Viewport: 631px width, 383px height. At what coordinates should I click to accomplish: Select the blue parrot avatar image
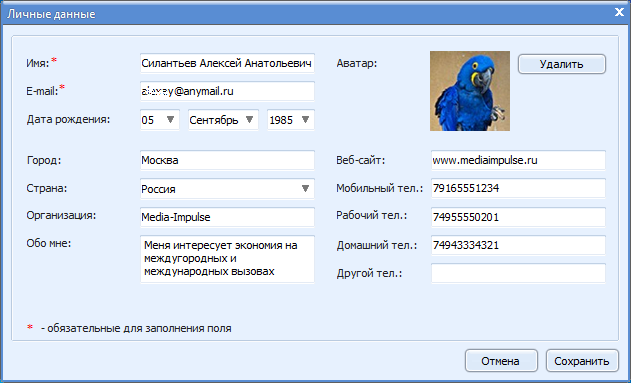click(470, 91)
